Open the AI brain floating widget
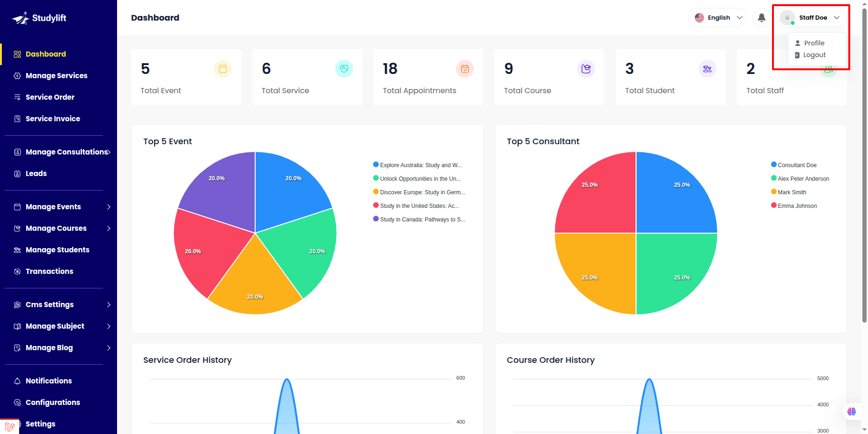This screenshot has height=434, width=868. tap(852, 412)
